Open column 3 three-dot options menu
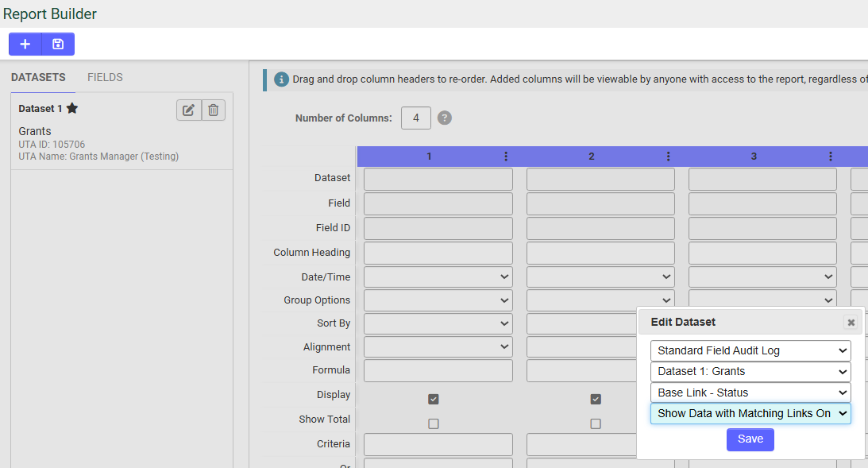This screenshot has height=468, width=868. 830,157
